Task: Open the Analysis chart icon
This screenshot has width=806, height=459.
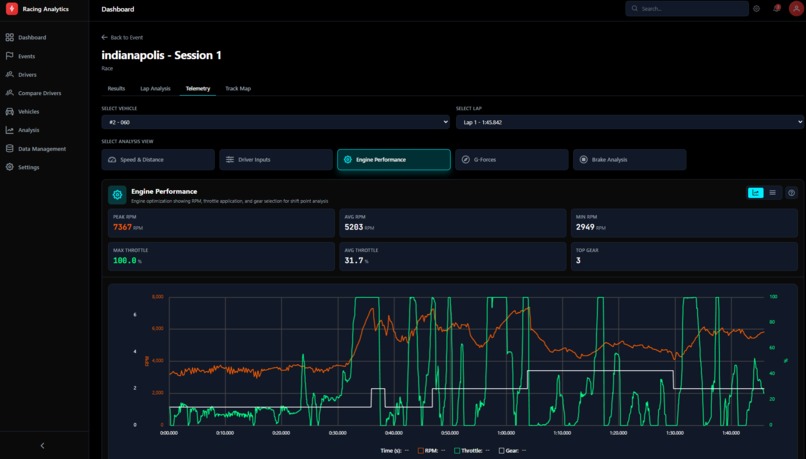Action: pos(9,130)
